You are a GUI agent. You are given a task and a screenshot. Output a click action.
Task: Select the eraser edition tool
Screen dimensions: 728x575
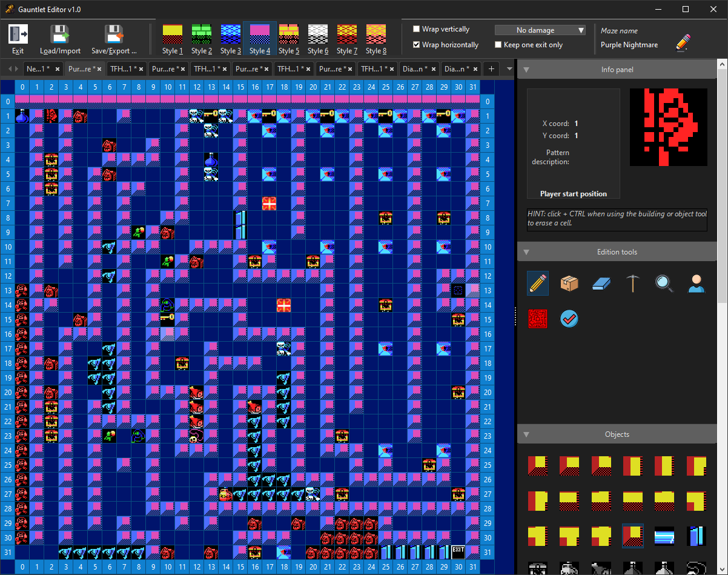(x=601, y=283)
